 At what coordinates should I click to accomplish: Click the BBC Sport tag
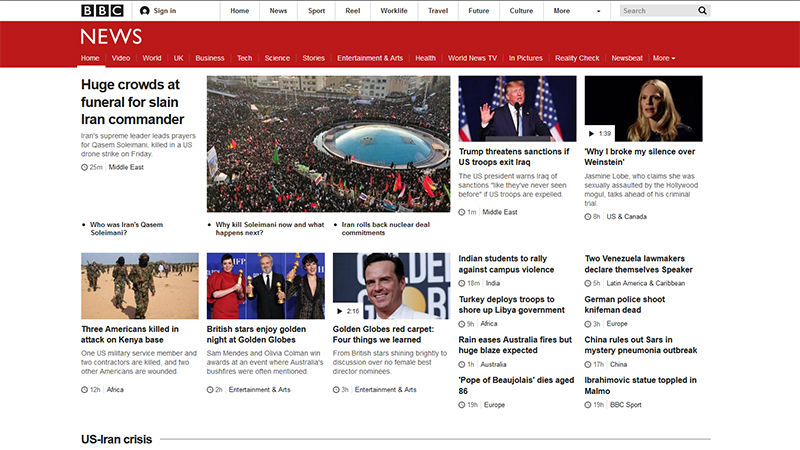pos(626,405)
